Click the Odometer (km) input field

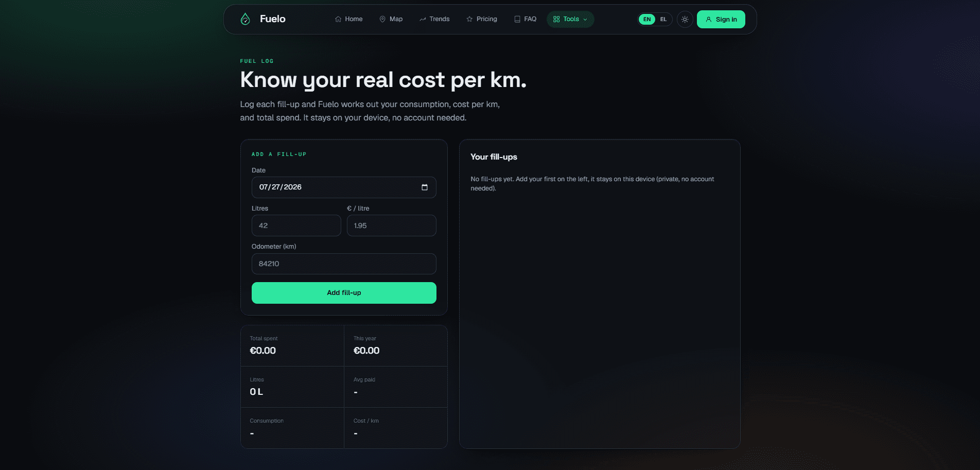tap(344, 264)
